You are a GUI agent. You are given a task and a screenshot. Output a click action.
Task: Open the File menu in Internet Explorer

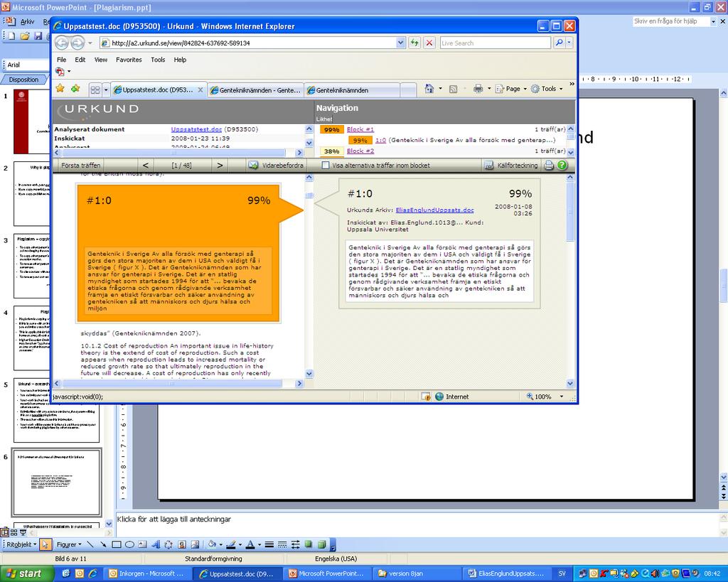(x=61, y=60)
